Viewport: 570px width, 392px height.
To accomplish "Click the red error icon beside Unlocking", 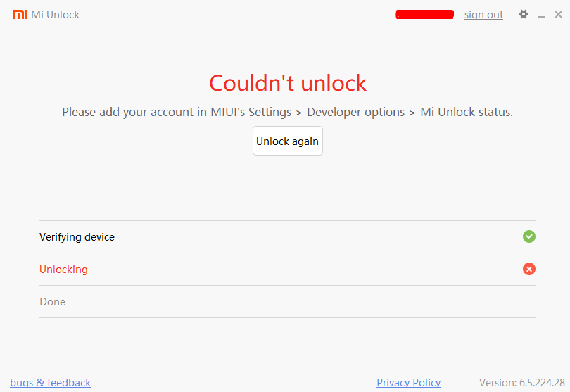I will (x=529, y=269).
